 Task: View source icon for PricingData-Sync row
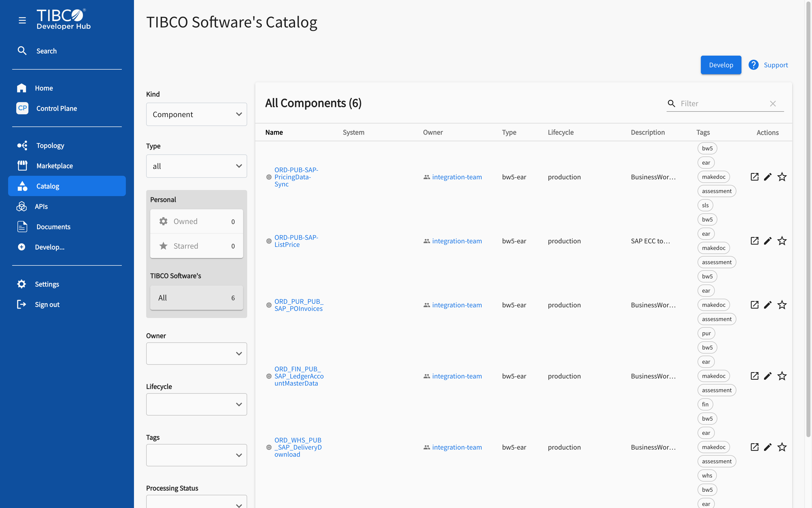pos(754,177)
